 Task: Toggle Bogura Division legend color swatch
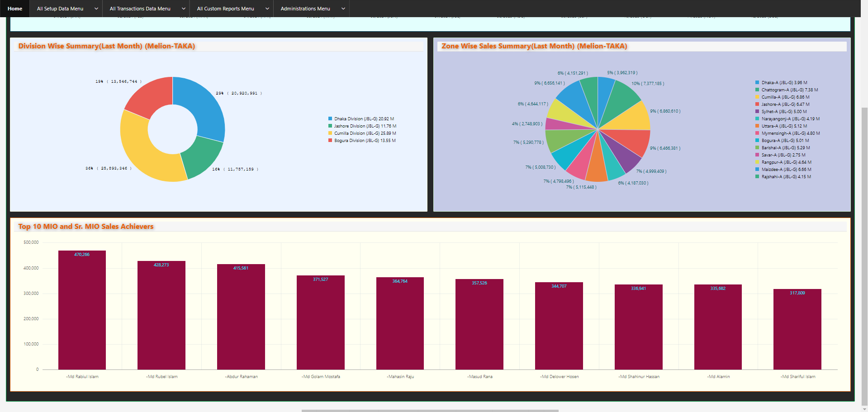point(330,141)
